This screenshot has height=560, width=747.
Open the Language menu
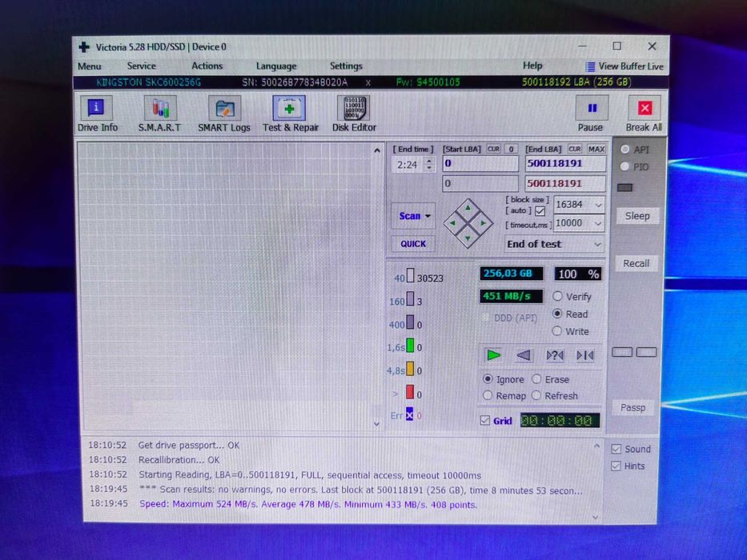click(x=276, y=66)
